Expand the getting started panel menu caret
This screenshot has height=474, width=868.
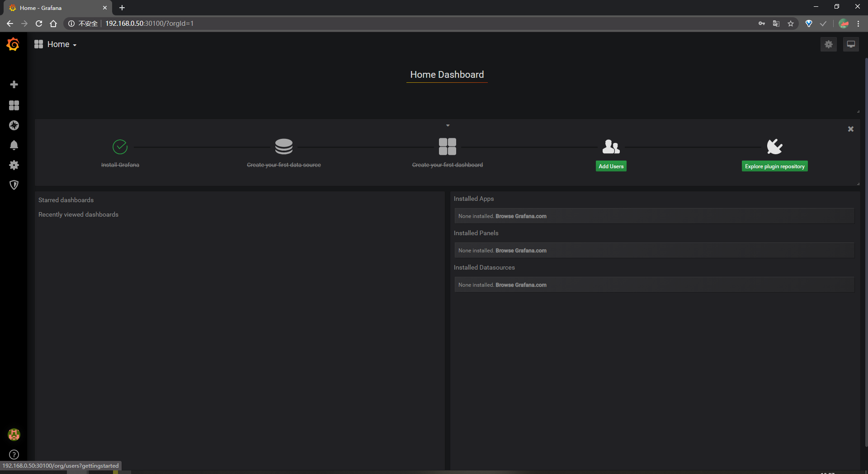[448, 125]
